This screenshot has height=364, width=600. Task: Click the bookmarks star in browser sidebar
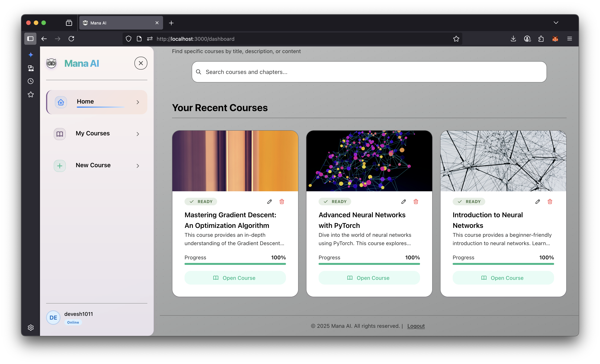(x=31, y=94)
